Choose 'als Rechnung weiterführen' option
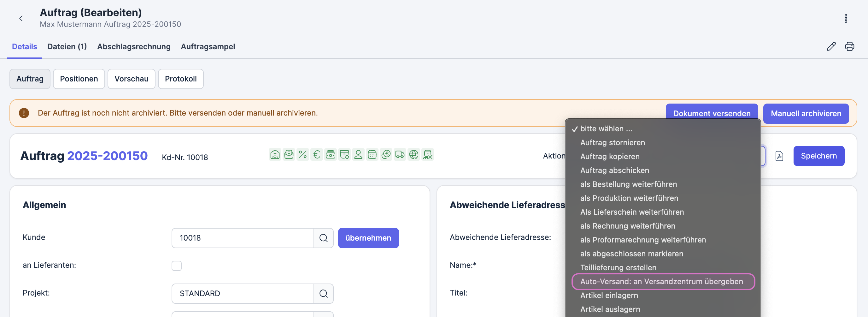This screenshot has width=868, height=317. coord(627,226)
